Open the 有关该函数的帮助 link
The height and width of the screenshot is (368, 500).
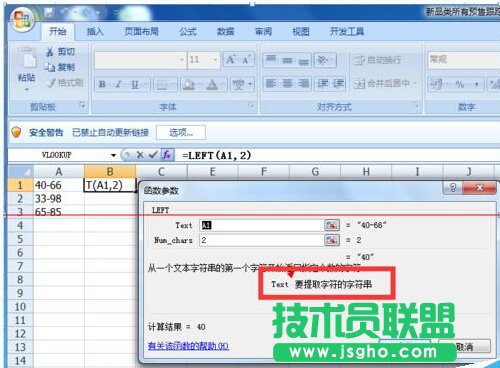point(188,346)
